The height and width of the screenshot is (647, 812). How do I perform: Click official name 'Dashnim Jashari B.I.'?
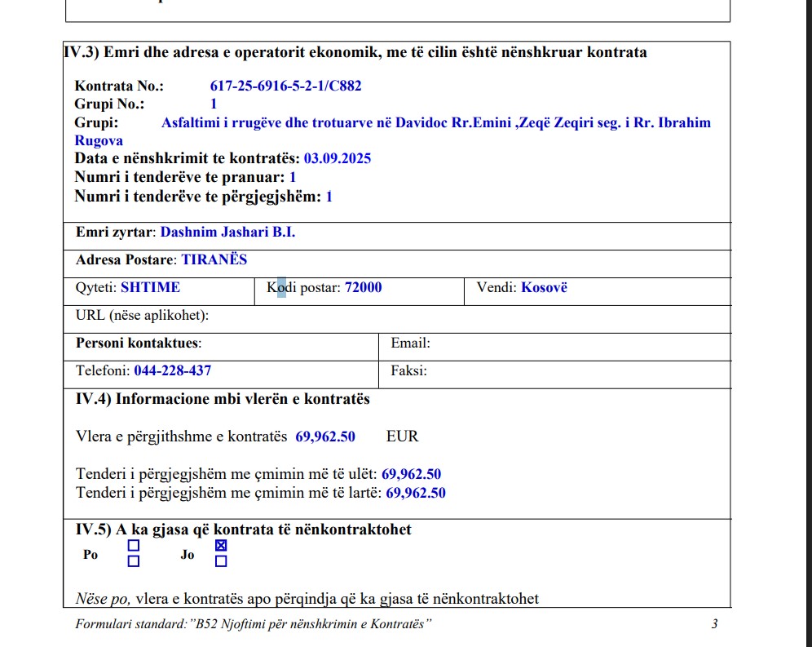[227, 232]
